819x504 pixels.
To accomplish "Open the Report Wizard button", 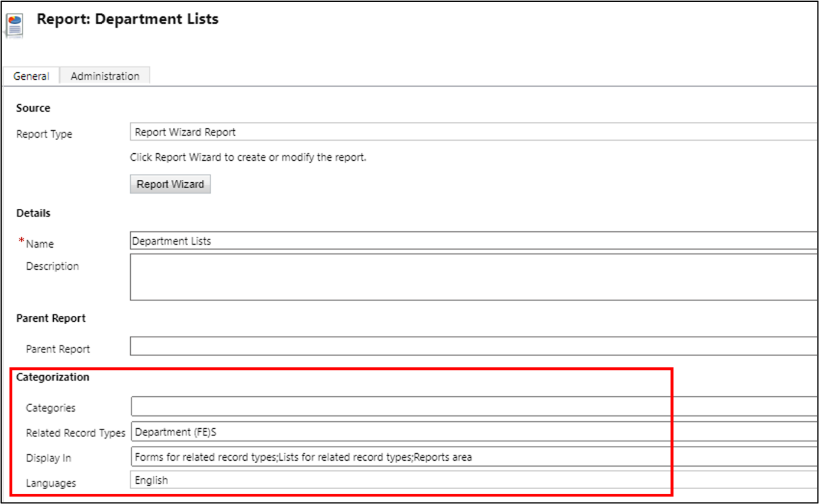I will pyautogui.click(x=170, y=184).
